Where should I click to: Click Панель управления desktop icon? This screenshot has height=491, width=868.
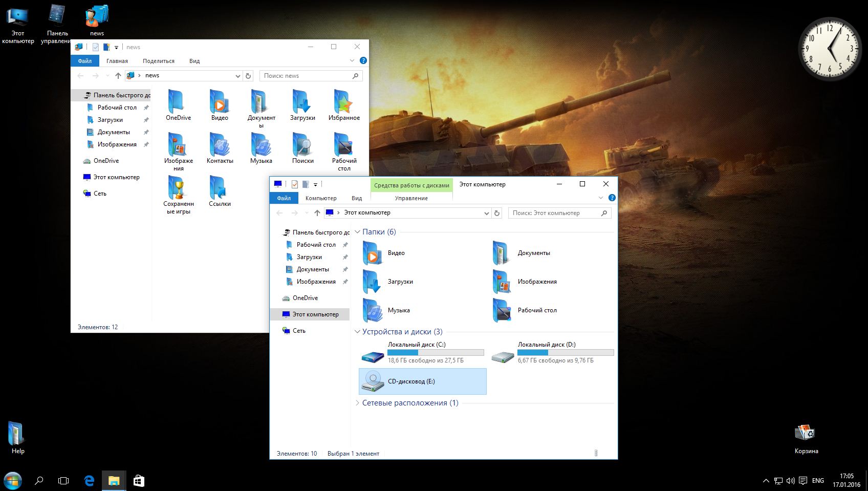tap(57, 24)
